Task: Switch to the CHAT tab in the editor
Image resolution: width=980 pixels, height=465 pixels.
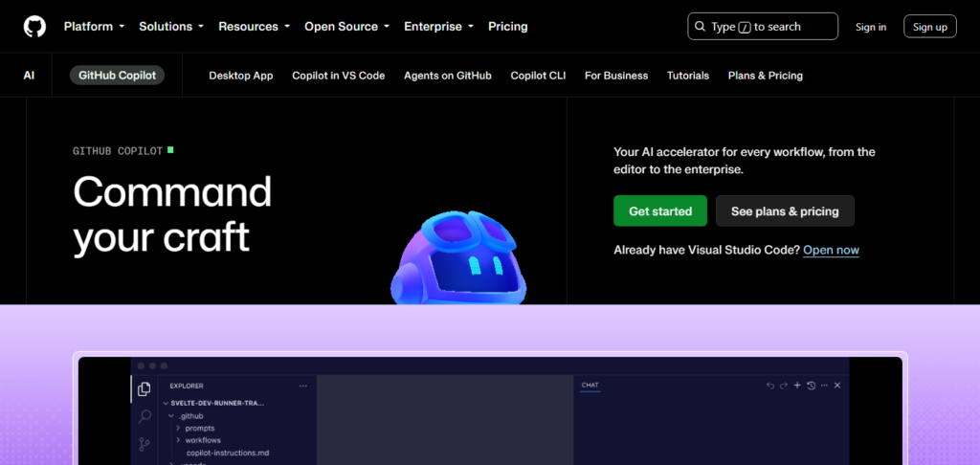Action: [x=590, y=386]
